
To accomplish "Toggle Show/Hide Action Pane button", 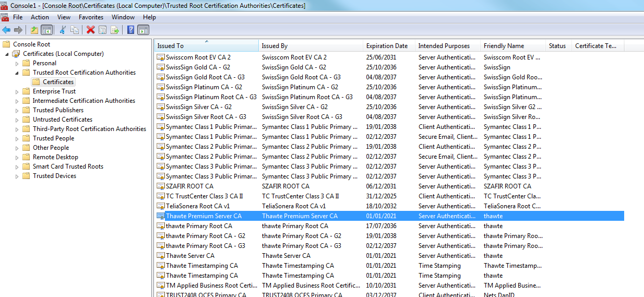I will (x=144, y=30).
